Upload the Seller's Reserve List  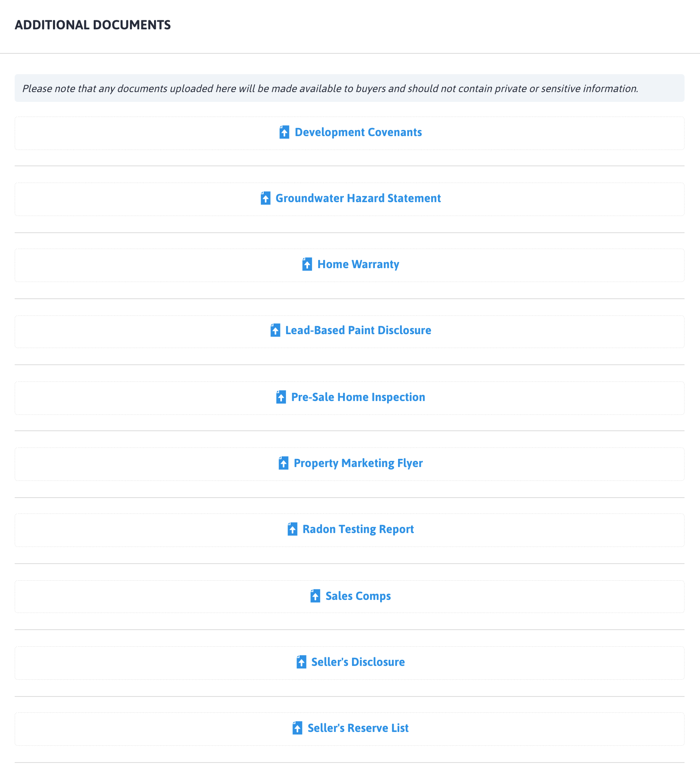358,728
